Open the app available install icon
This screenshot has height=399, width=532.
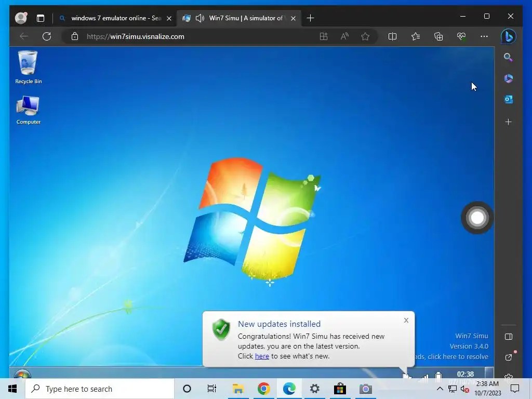point(324,36)
